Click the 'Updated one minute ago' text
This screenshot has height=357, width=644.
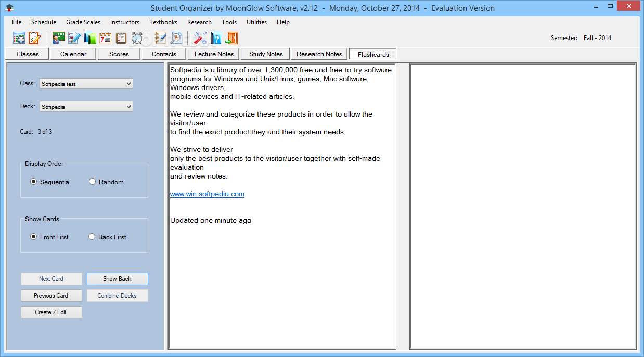tap(211, 221)
